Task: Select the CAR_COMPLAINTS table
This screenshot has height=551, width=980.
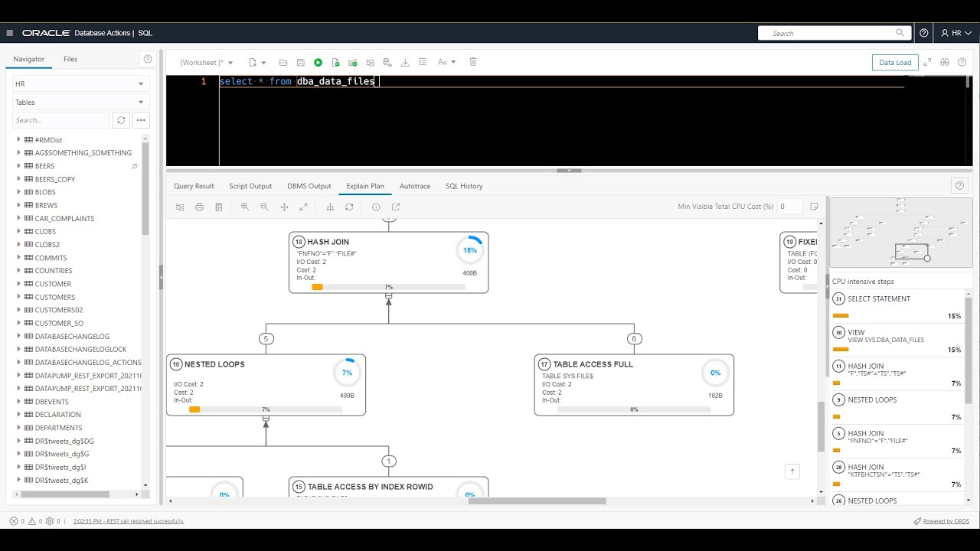Action: (64, 218)
